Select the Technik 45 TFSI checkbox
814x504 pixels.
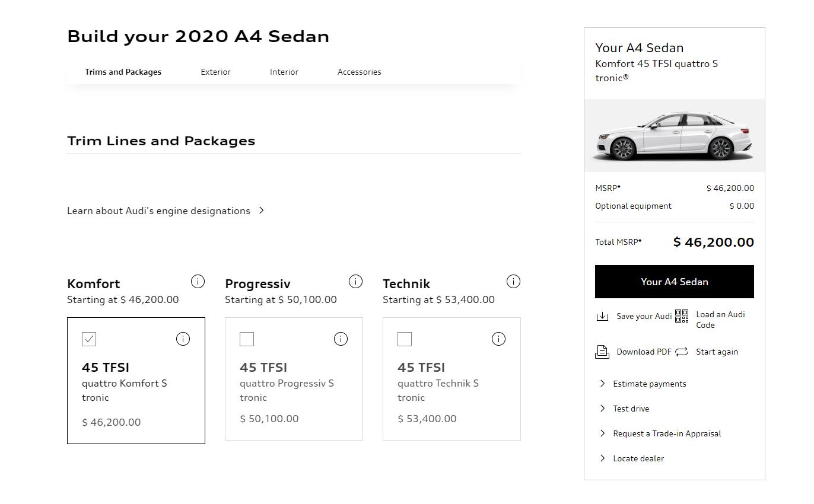click(x=405, y=339)
